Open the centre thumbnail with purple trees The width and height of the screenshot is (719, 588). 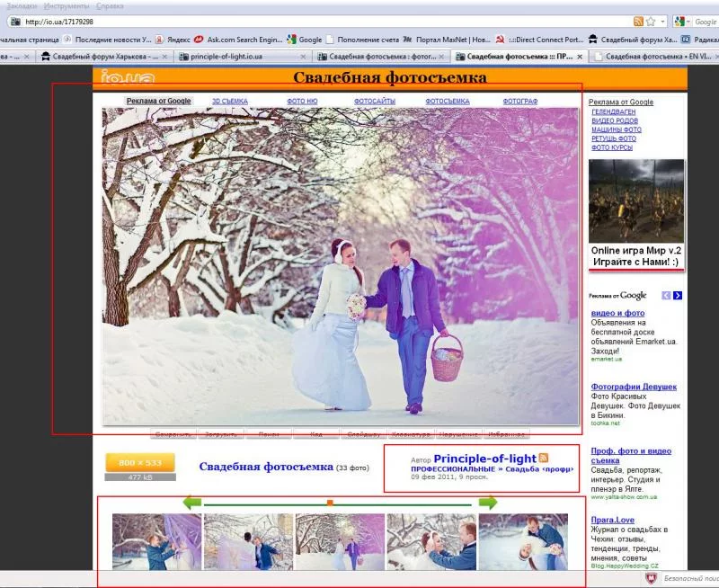pyautogui.click(x=340, y=541)
